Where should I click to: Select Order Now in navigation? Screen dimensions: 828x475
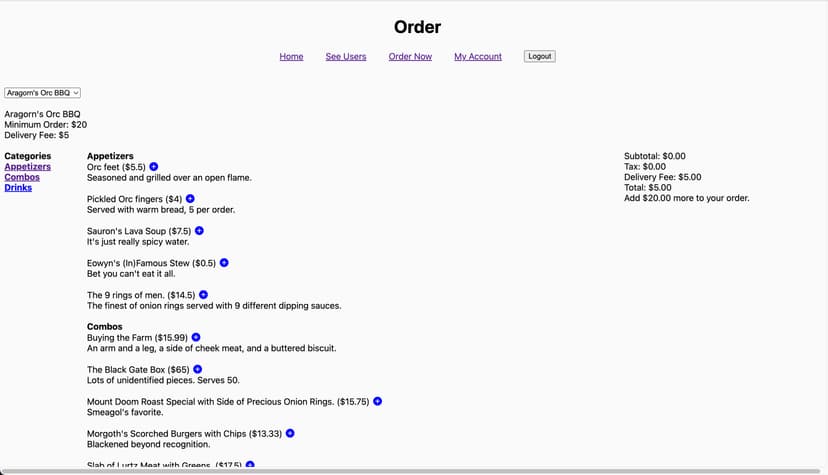point(410,57)
